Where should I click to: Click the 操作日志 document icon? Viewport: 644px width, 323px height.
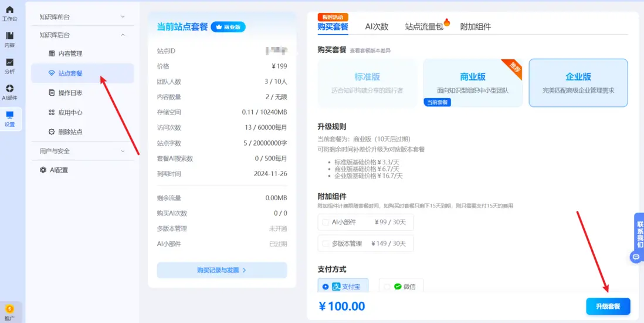click(x=52, y=93)
